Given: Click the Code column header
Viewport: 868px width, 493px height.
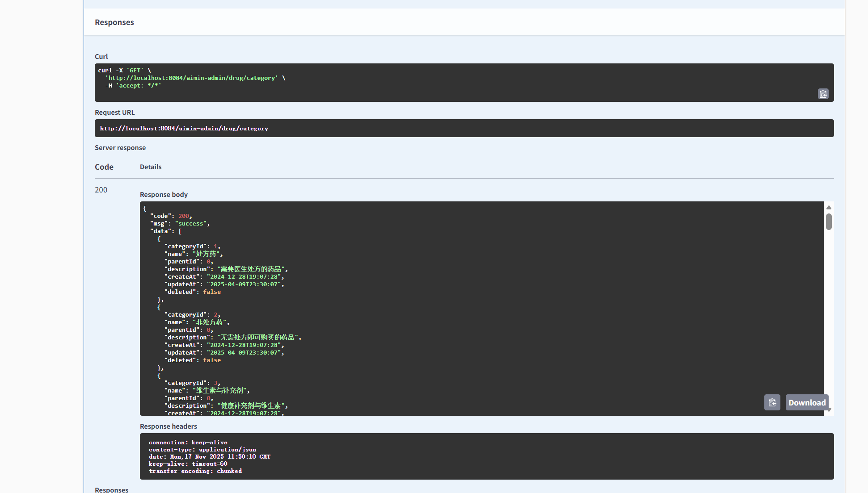Looking at the screenshot, I should coord(104,167).
